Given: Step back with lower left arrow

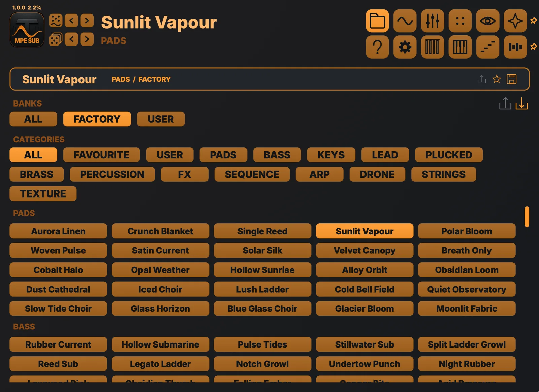Looking at the screenshot, I should pos(71,39).
